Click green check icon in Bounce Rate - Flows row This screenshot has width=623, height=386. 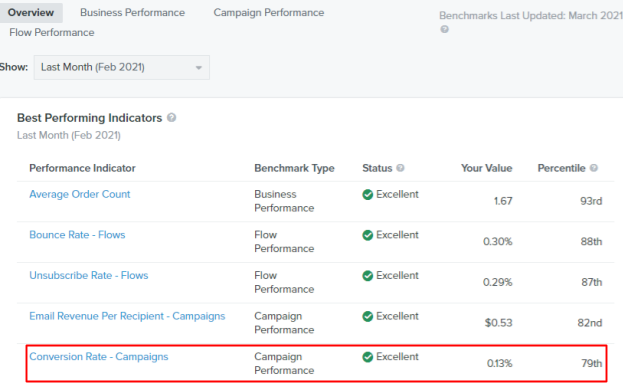pyautogui.click(x=368, y=235)
